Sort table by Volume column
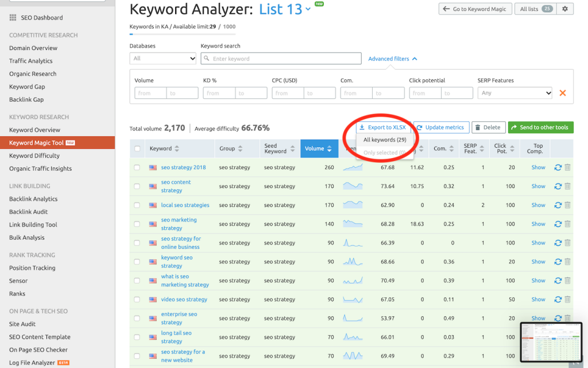 click(x=318, y=149)
